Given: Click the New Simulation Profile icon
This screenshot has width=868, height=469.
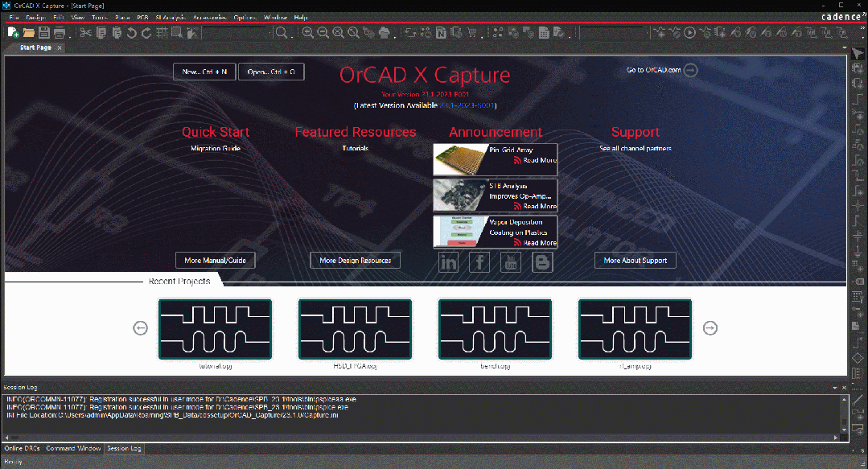Looking at the screenshot, I should [x=660, y=33].
